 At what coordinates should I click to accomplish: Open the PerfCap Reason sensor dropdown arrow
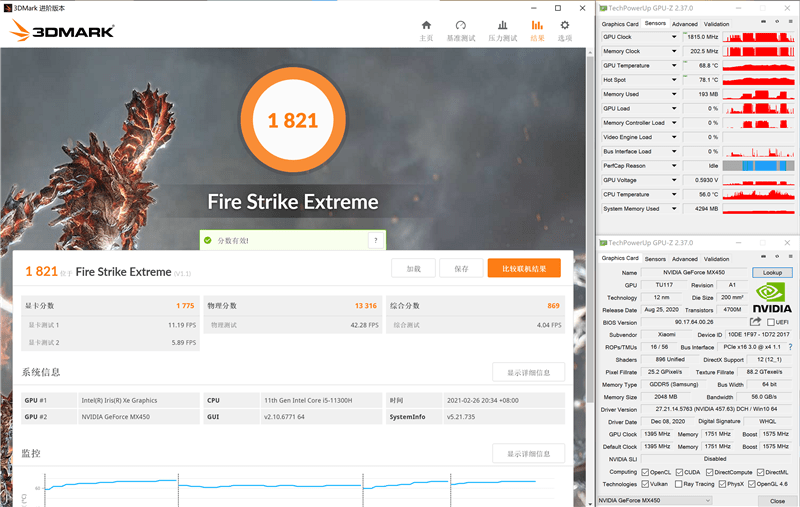coord(674,166)
